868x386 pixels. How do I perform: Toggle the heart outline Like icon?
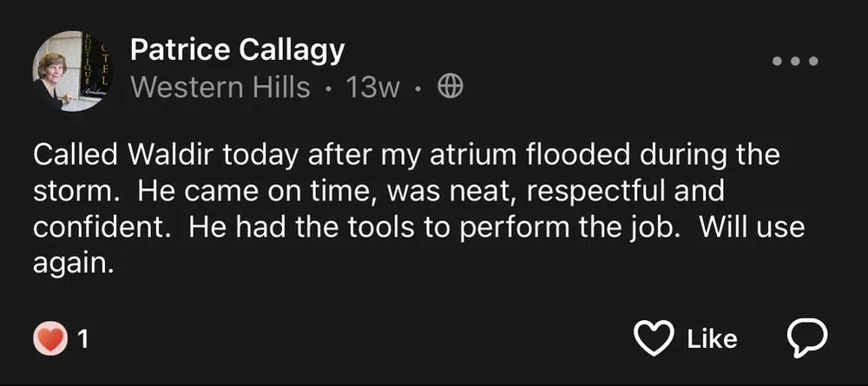654,338
